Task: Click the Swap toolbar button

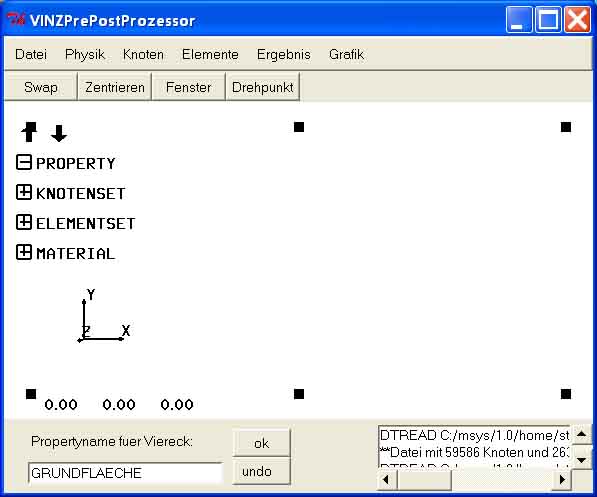Action: 41,87
